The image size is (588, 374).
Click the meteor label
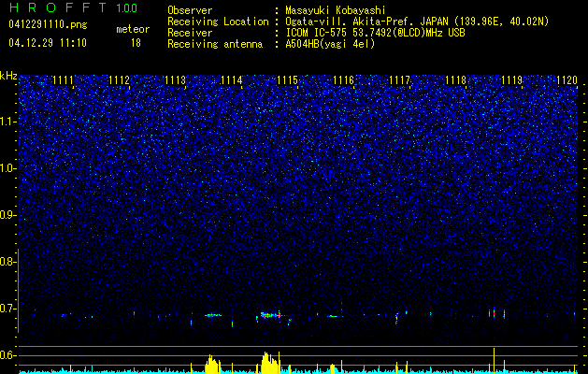tap(133, 29)
